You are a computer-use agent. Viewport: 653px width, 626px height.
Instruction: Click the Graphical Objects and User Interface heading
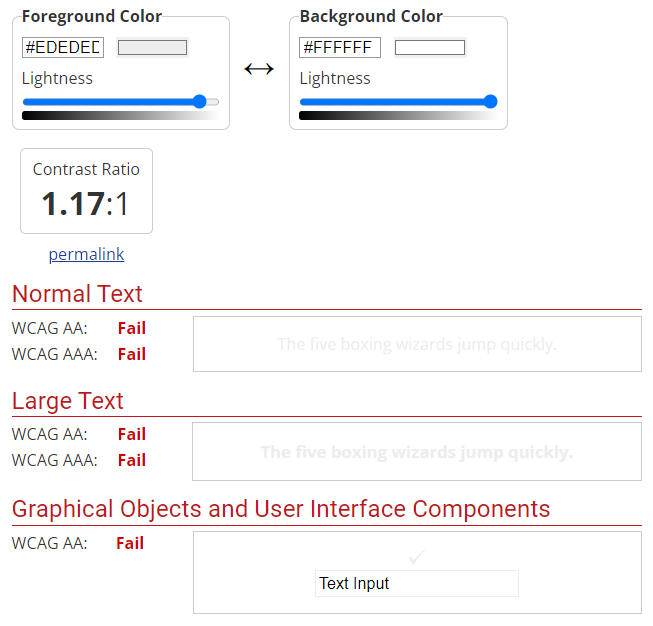point(281,509)
